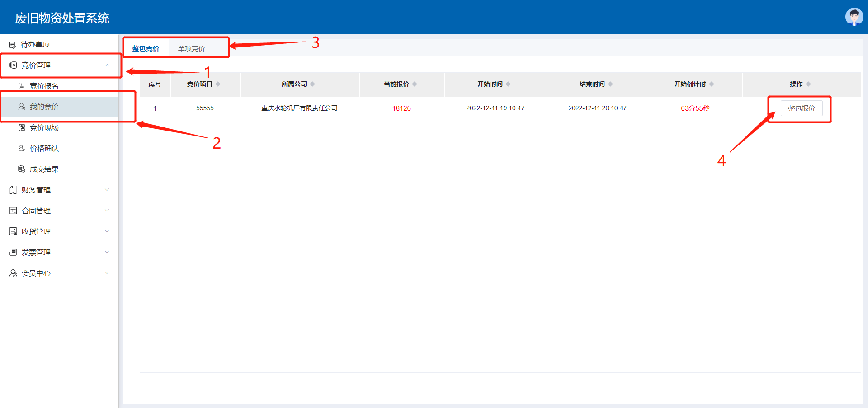Open 竞价报名 in the sidebar

[44, 86]
